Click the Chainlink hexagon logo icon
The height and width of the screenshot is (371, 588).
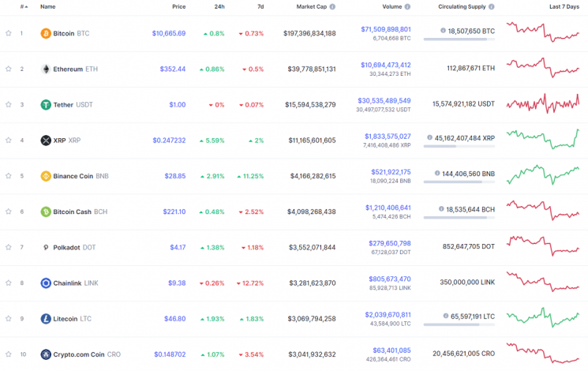coord(46,283)
